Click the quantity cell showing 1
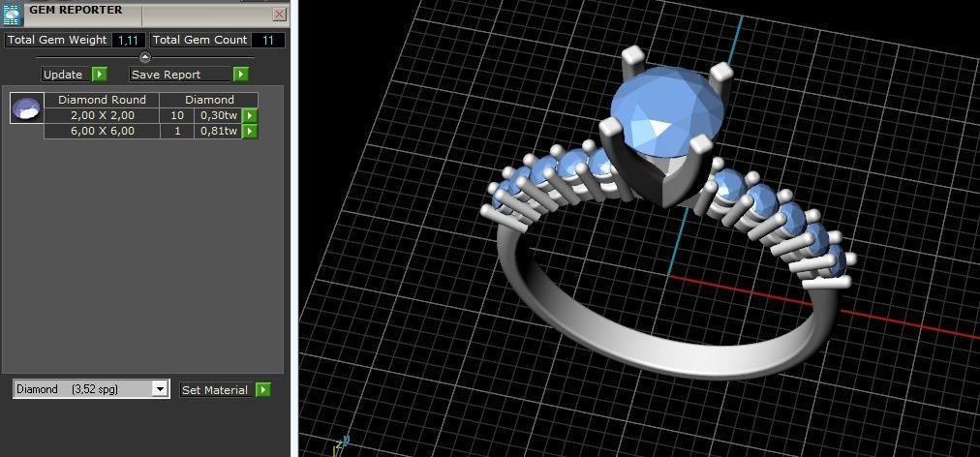 click(x=177, y=132)
